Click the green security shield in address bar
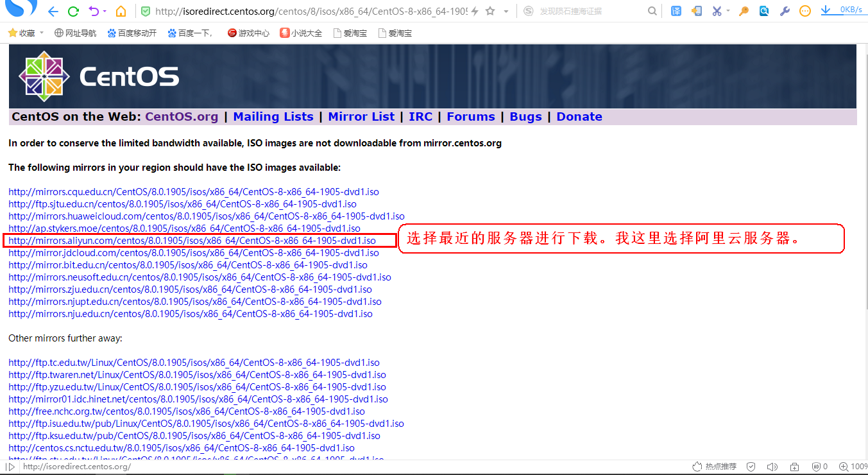The width and height of the screenshot is (868, 475). [146, 12]
